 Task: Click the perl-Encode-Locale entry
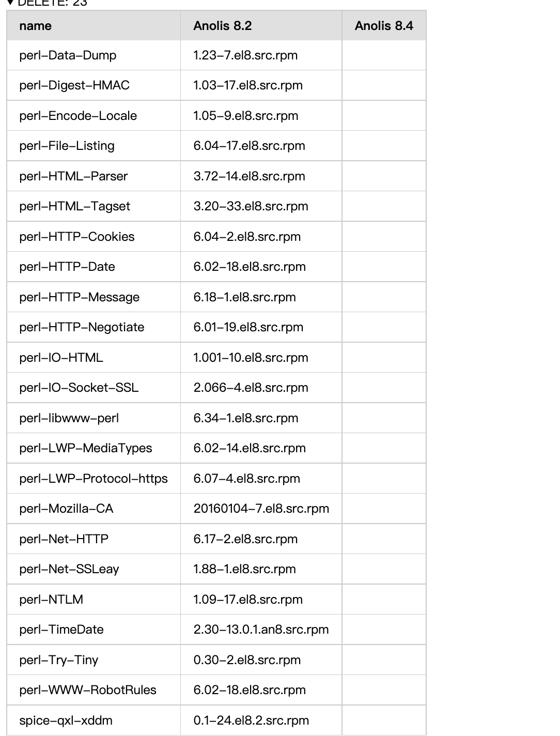pyautogui.click(x=78, y=116)
